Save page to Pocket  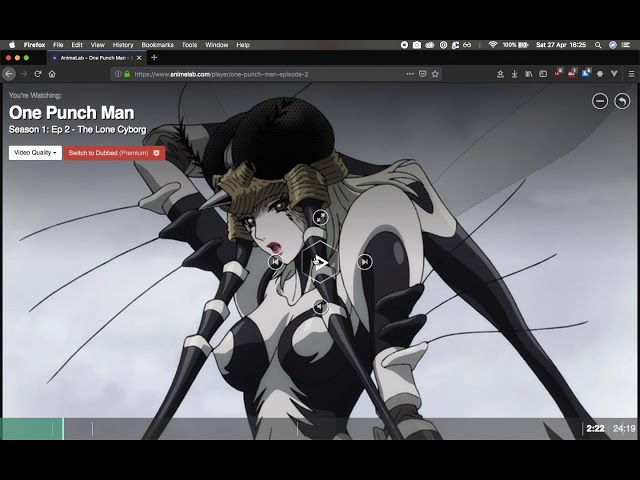(423, 74)
